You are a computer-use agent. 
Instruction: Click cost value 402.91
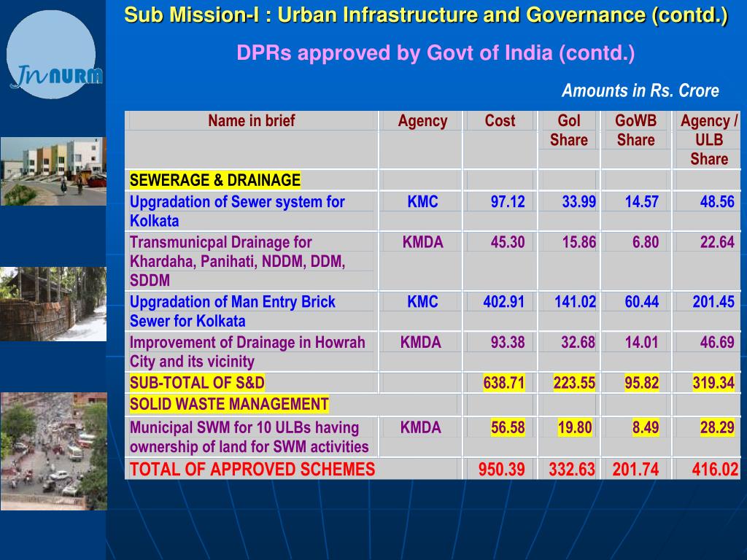pyautogui.click(x=503, y=302)
